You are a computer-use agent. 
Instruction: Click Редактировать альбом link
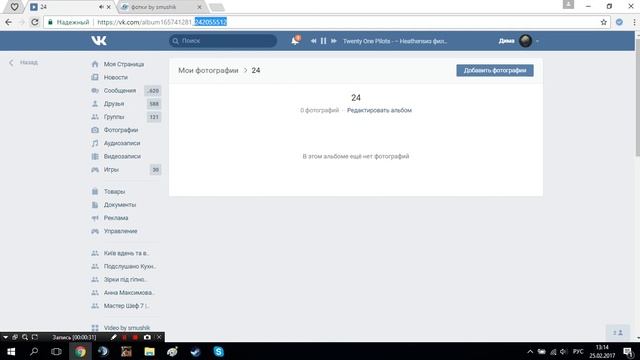[379, 110]
